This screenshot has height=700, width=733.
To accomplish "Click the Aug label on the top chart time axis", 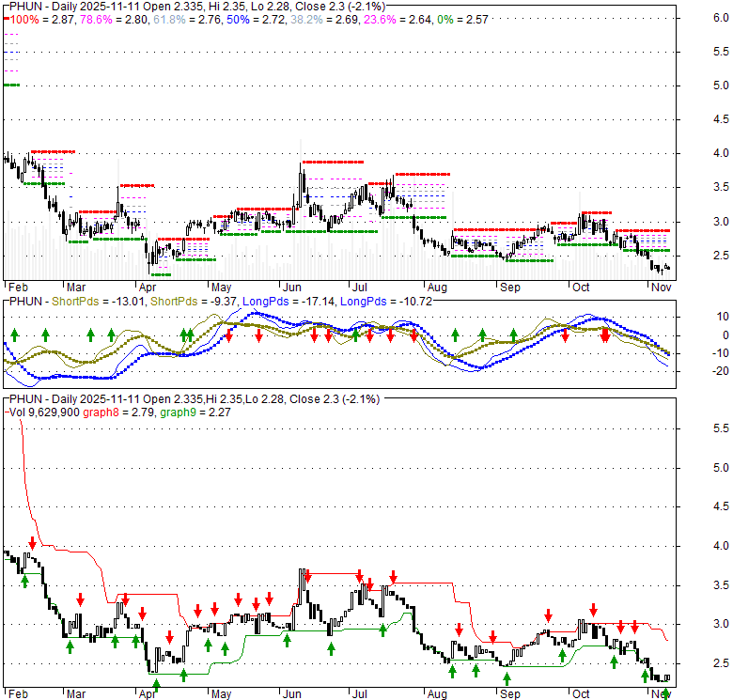I will pyautogui.click(x=437, y=287).
